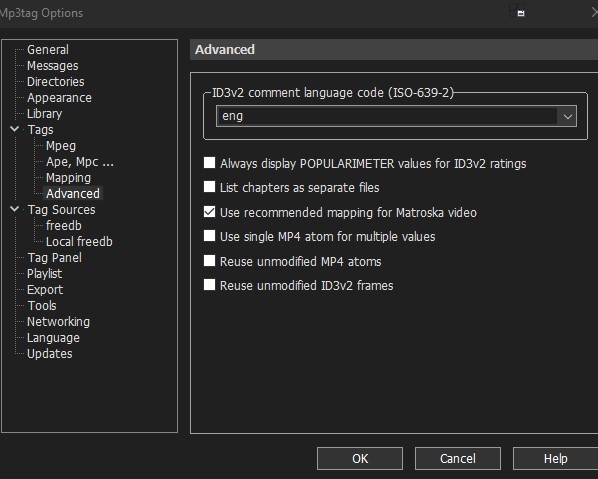Image resolution: width=598 pixels, height=479 pixels.
Task: Click the small icon in the title bar
Action: click(521, 13)
